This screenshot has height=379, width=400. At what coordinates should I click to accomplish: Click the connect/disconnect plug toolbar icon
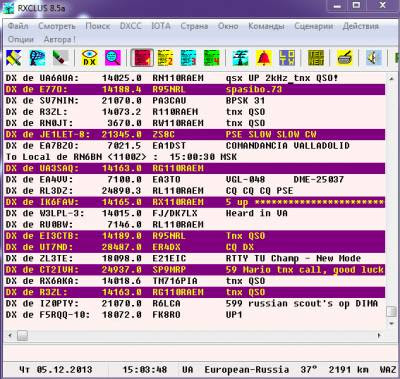pyautogui.click(x=61, y=58)
